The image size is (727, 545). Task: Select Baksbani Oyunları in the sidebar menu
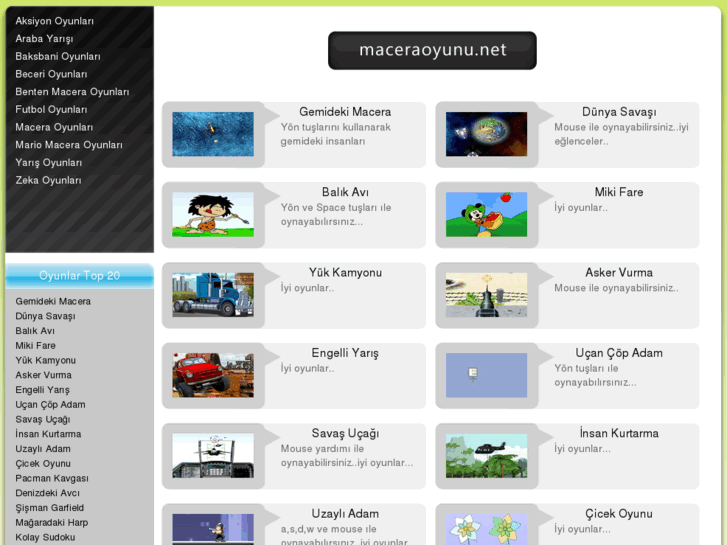click(57, 56)
